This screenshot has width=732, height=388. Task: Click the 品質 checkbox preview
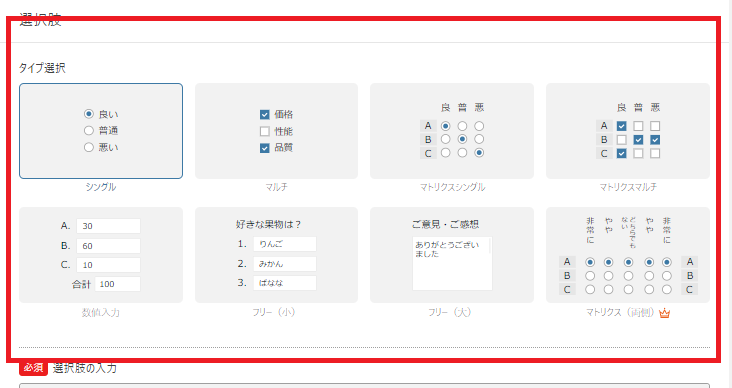tap(265, 148)
